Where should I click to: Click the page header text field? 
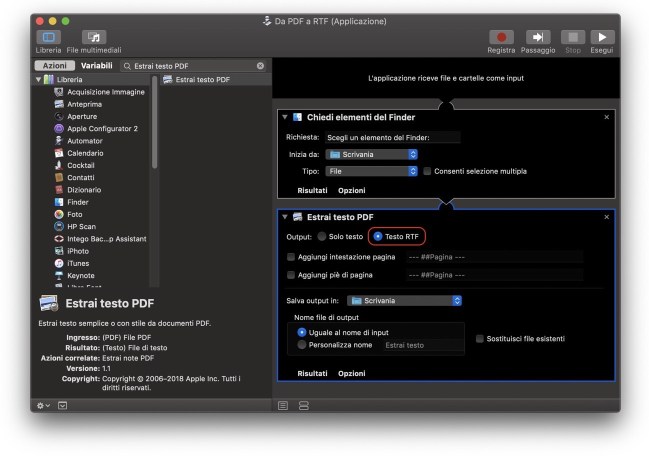click(x=495, y=257)
